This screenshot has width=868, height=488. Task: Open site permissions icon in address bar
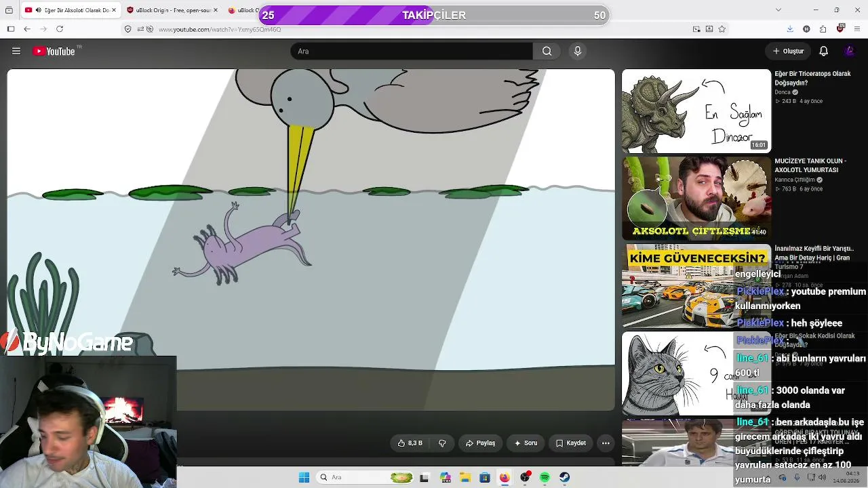point(140,29)
